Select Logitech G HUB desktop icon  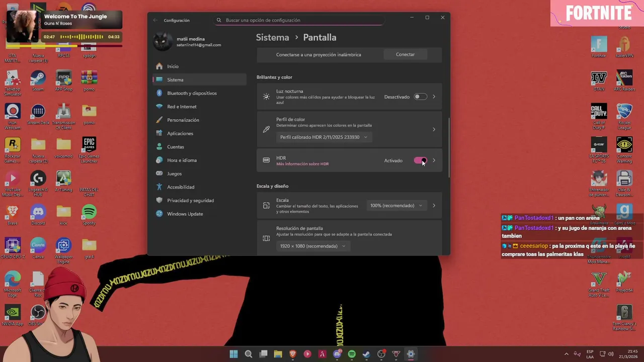(38, 184)
